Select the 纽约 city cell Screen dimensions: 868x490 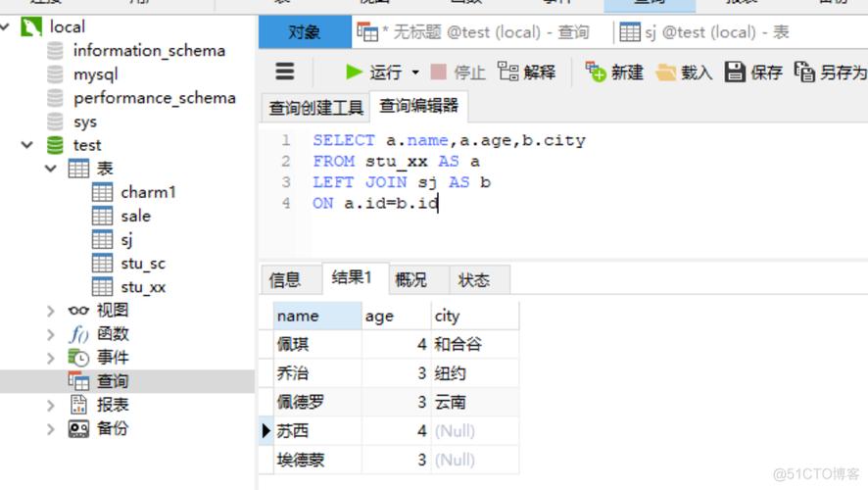[x=475, y=373]
